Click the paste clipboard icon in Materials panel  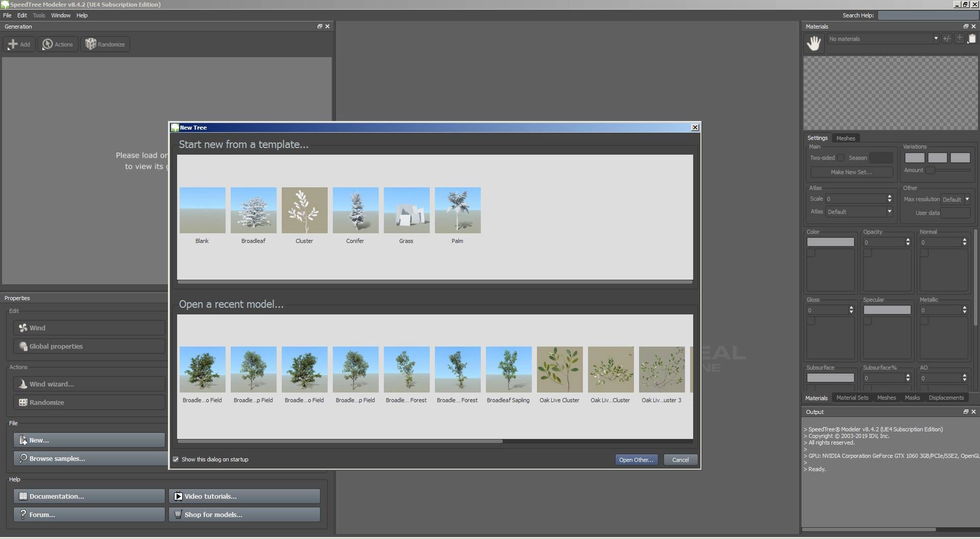[x=972, y=39]
